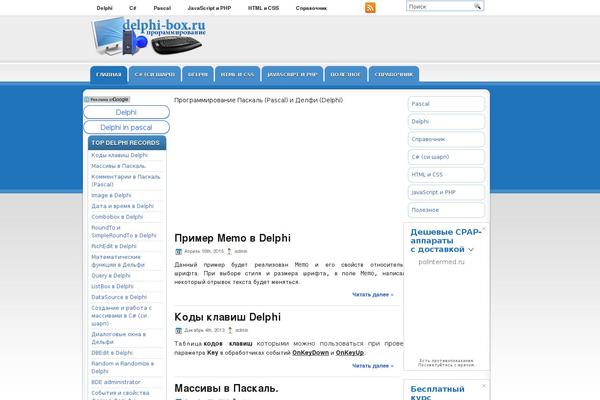Screen dimensions: 600x400
Task: Open Диалоговые окна в Дельфи link
Action: 118,338
